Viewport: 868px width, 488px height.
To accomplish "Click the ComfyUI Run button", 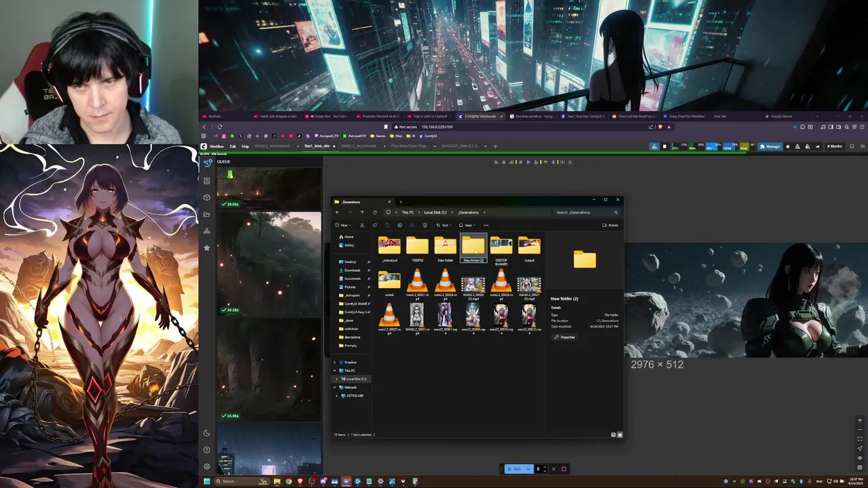I will [515, 469].
